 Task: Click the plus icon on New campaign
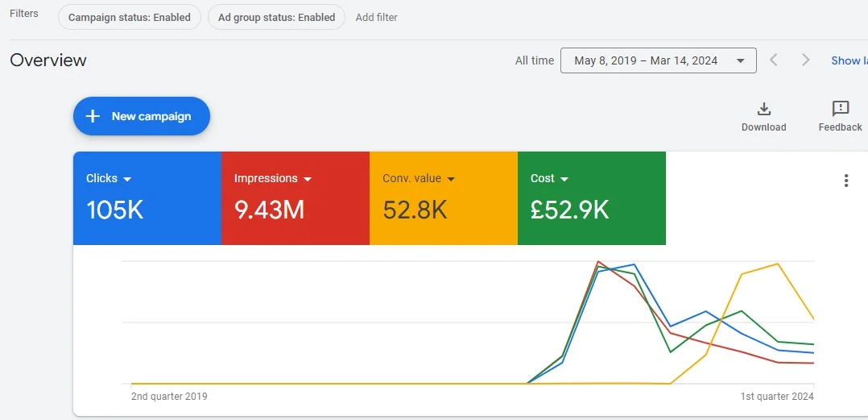[93, 116]
